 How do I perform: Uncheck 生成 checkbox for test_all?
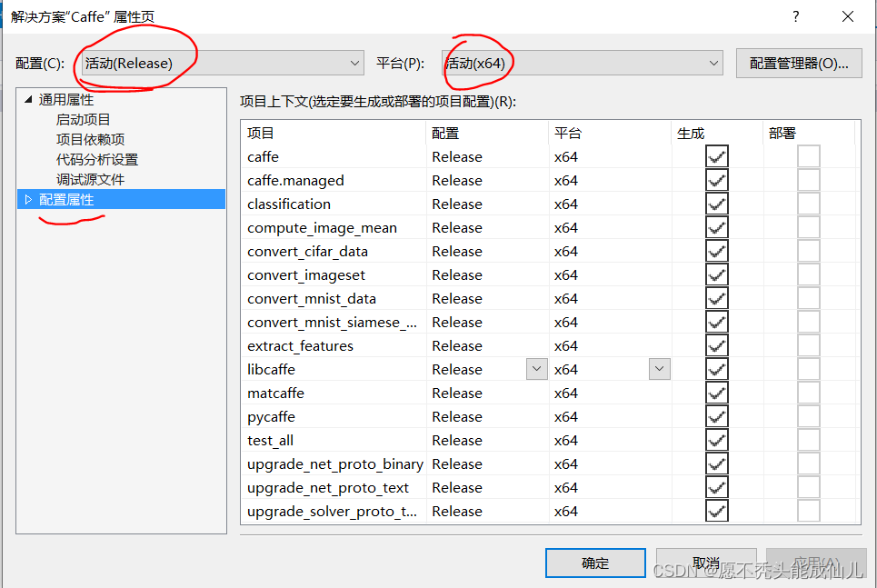(x=716, y=440)
